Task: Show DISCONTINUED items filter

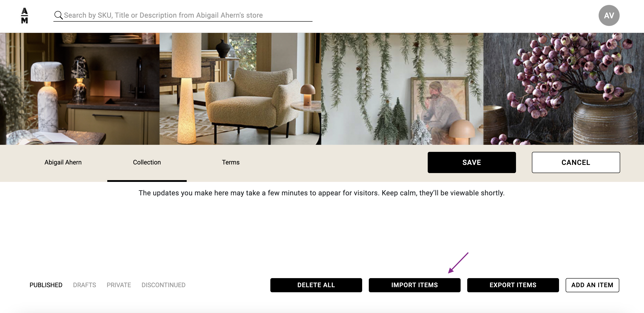Action: tap(164, 285)
